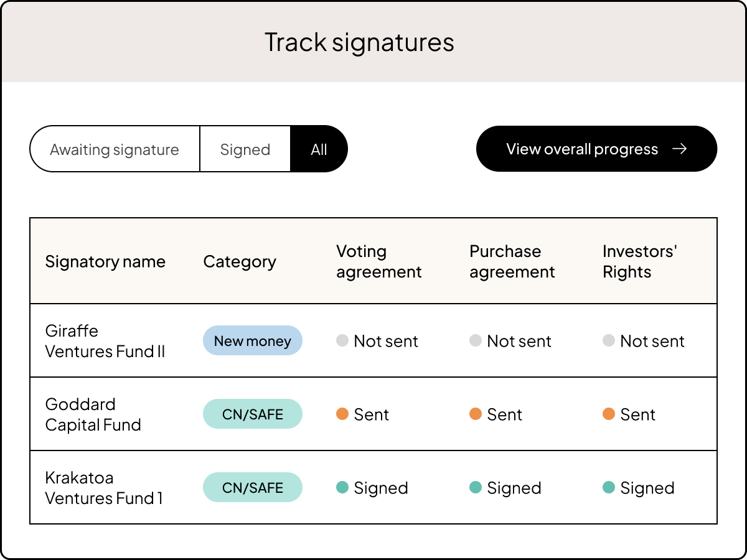Select the Awaiting signature filter
This screenshot has width=747, height=560.
[x=115, y=149]
